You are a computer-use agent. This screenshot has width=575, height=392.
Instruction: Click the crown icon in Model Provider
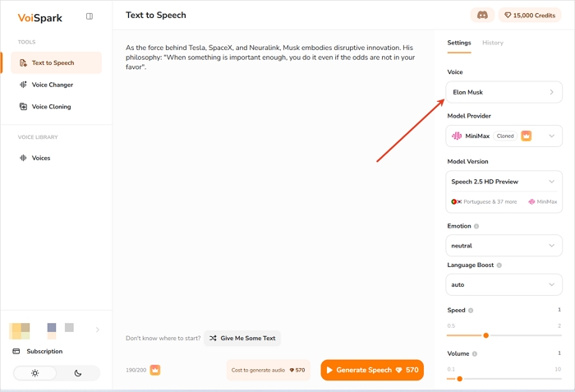coord(527,136)
